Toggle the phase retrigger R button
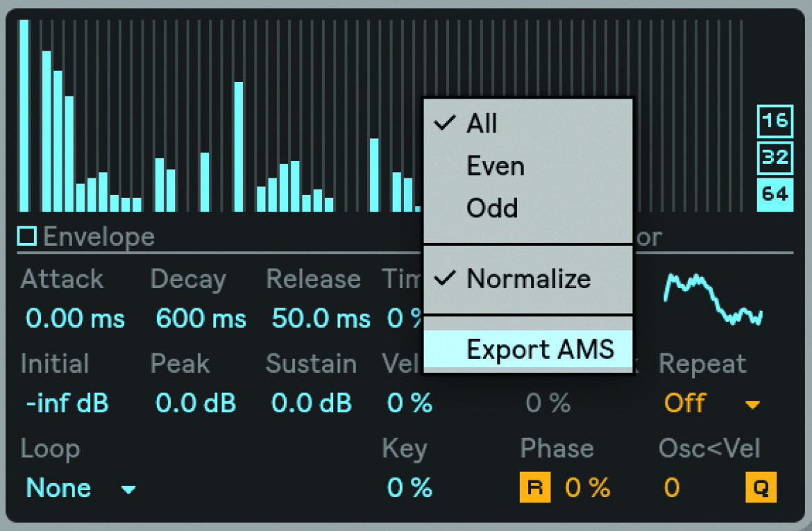Screen dimensions: 812x531 click(535, 487)
